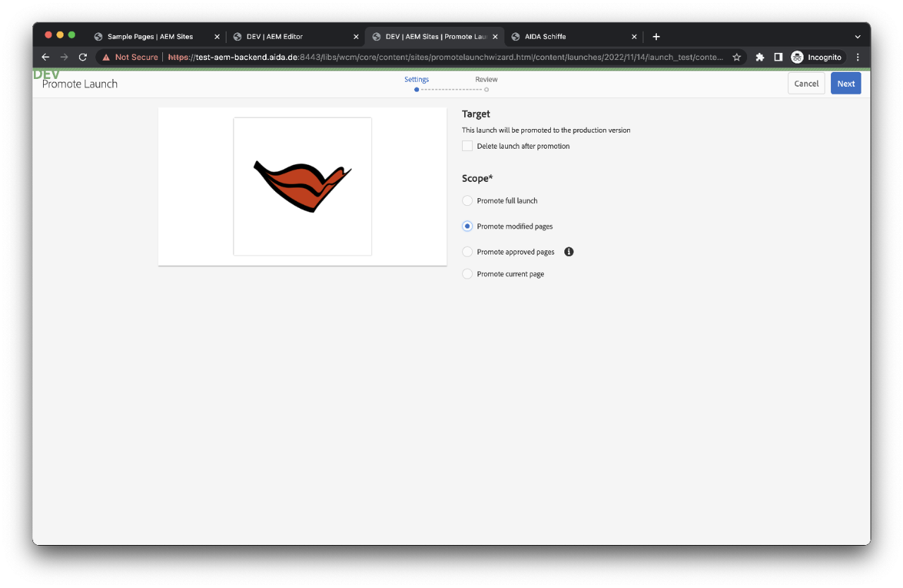Select the Promote modified pages radio button

(x=467, y=226)
